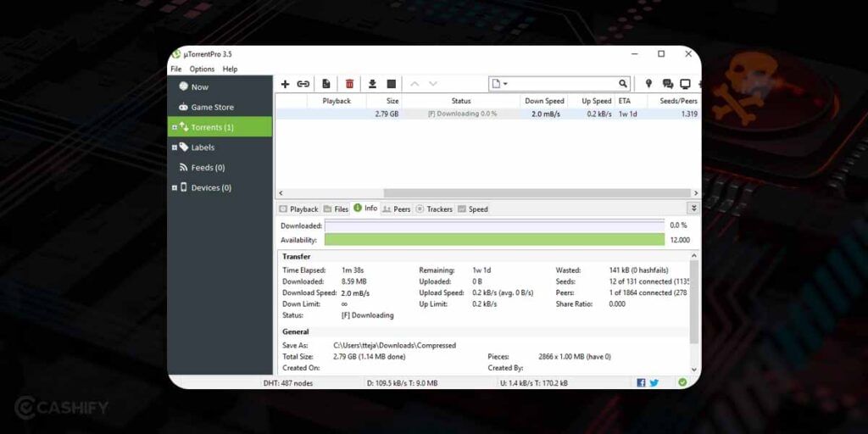Click the 2.79 GB size cell
This screenshot has width=868, height=434.
pyautogui.click(x=387, y=114)
